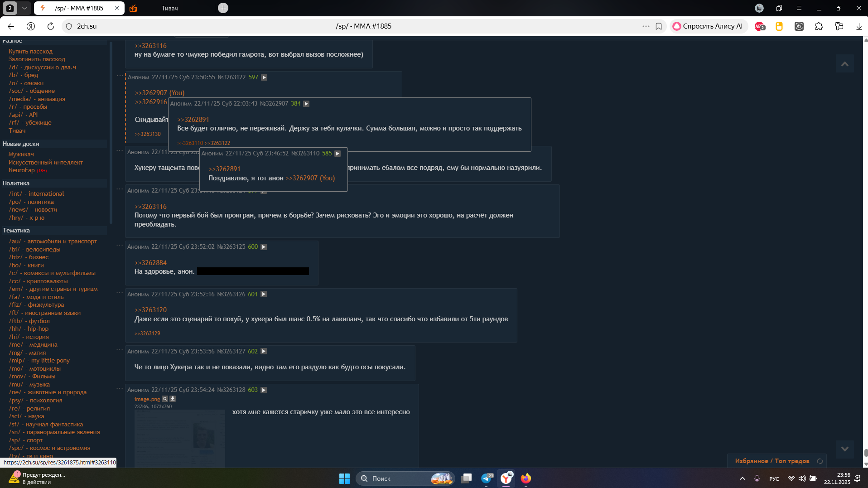
Task: Go back to the previous page
Action: point(11,26)
